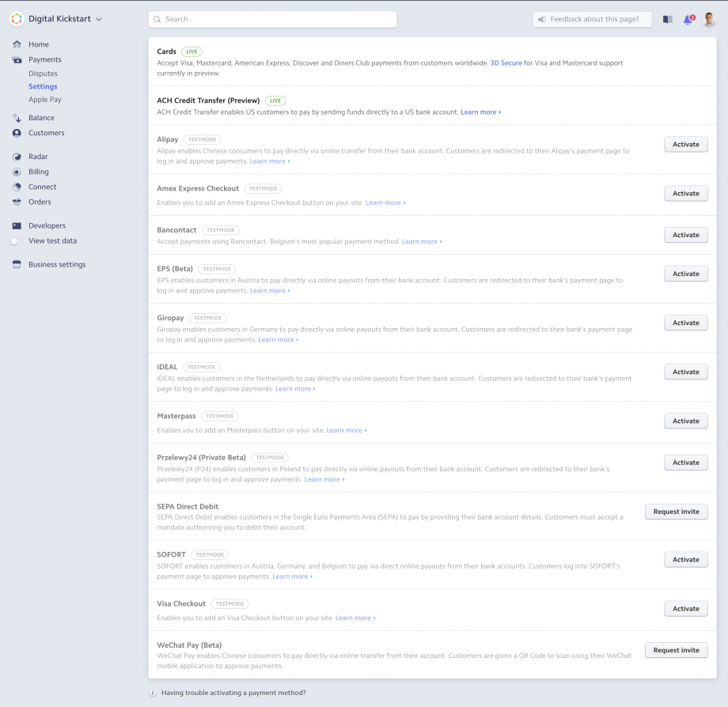The image size is (728, 707).
Task: Open Business settings
Action: point(57,264)
